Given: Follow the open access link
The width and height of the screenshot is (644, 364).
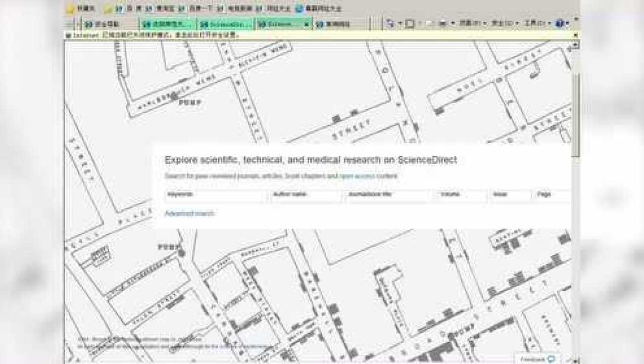Looking at the screenshot, I should click(357, 176).
